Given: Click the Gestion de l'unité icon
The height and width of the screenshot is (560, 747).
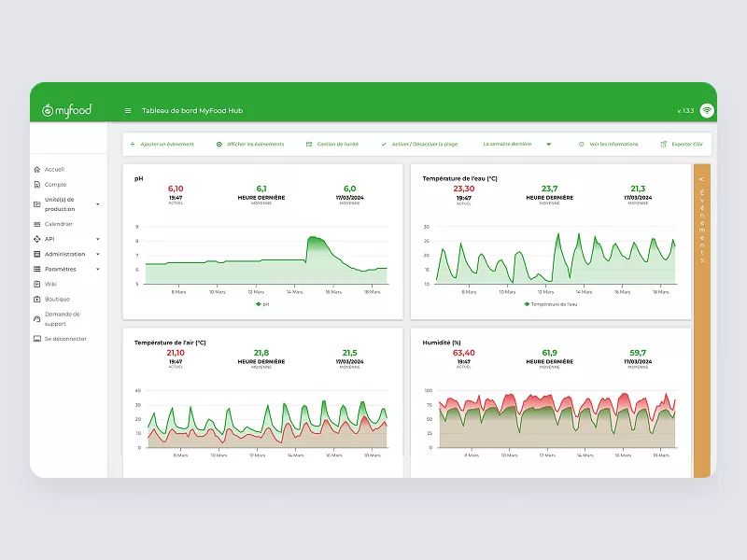Looking at the screenshot, I should [x=309, y=145].
